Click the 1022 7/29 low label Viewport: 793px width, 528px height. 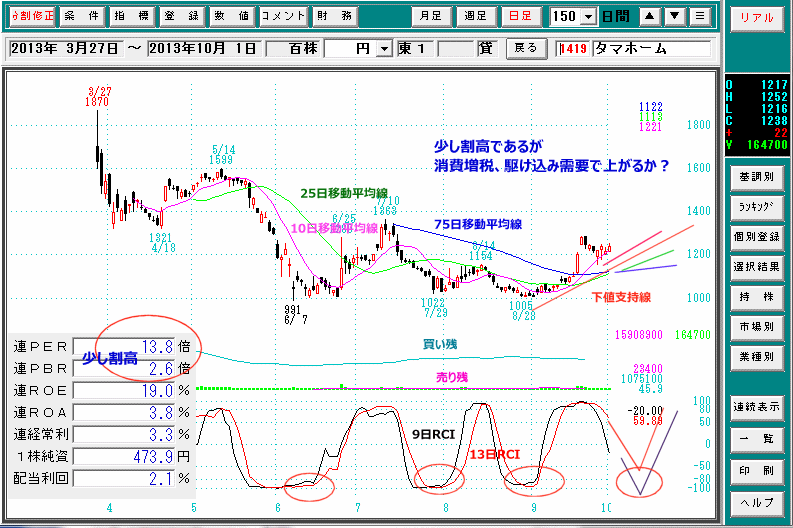click(433, 307)
